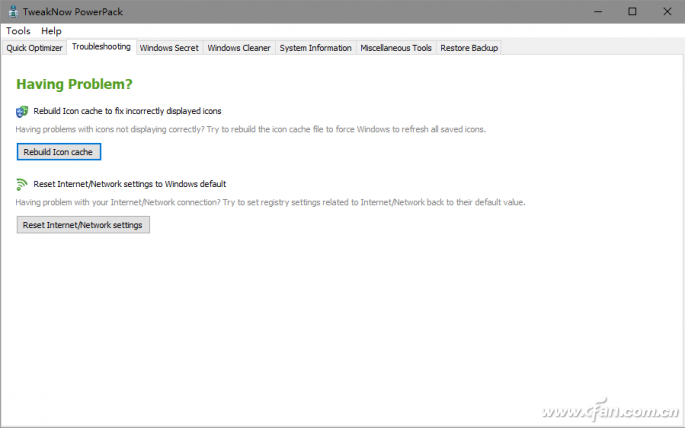Click the Internet/Network connection description paragraph
This screenshot has height=428, width=685.
pyautogui.click(x=270, y=202)
